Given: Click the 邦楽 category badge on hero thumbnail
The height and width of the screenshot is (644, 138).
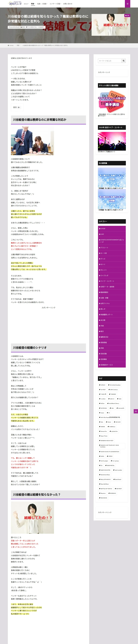Looking at the screenshot, I should (x=127, y=15).
